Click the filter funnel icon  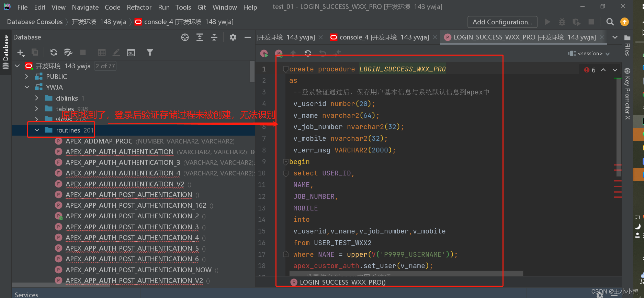click(150, 52)
